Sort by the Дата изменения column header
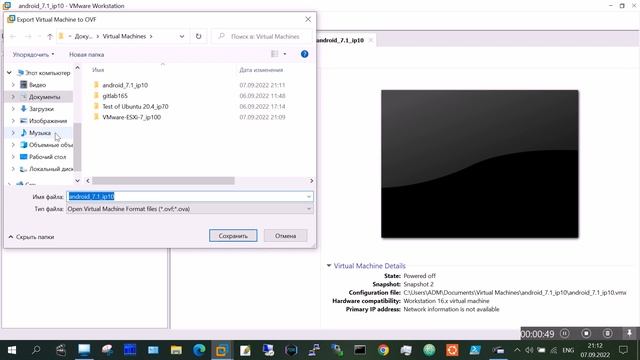Image resolution: width=640 pixels, height=360 pixels. (261, 70)
